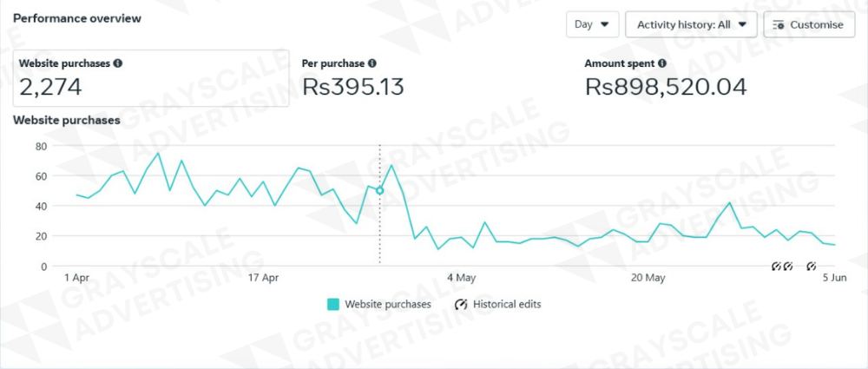Click the info icon next to Per purchase
This screenshot has width=868, height=369.
[x=372, y=63]
